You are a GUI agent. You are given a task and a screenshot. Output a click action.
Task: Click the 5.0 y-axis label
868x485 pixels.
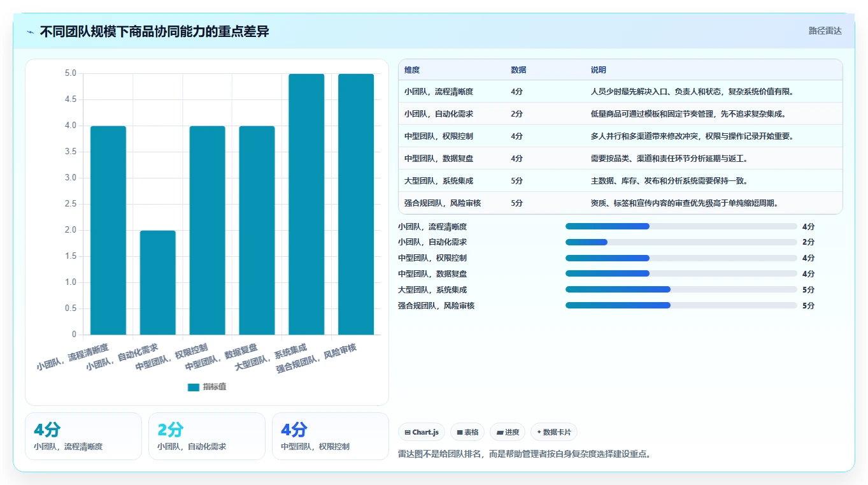(x=70, y=74)
